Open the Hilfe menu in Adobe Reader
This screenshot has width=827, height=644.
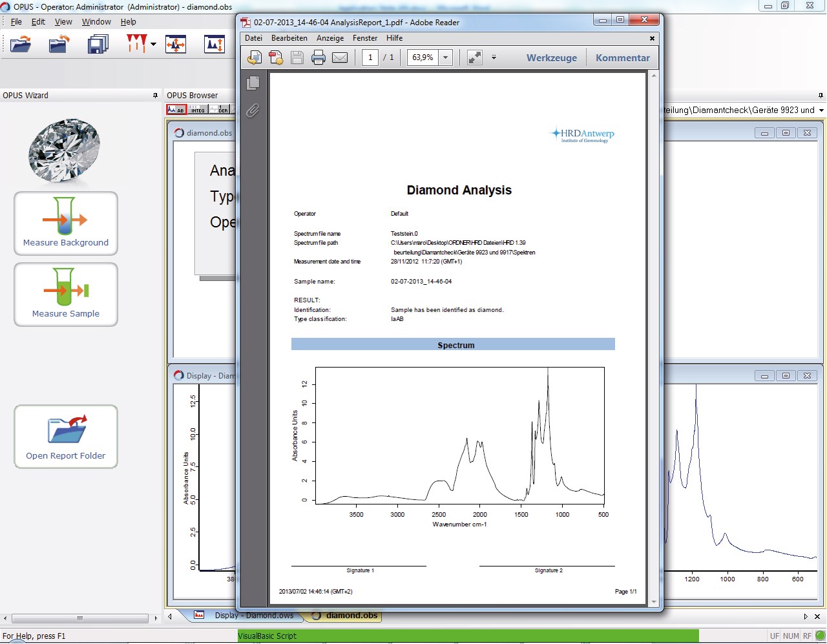pos(395,38)
